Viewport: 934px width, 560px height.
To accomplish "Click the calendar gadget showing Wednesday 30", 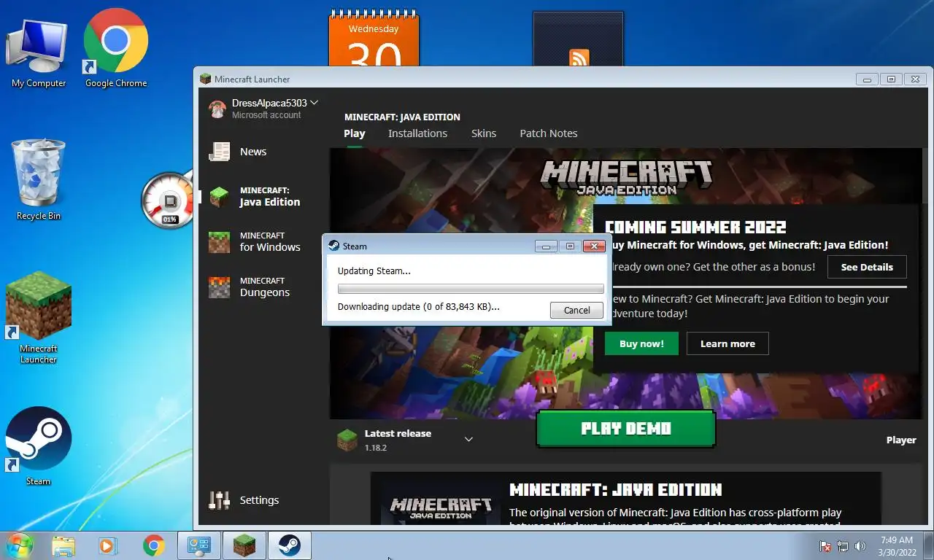I will tap(374, 40).
